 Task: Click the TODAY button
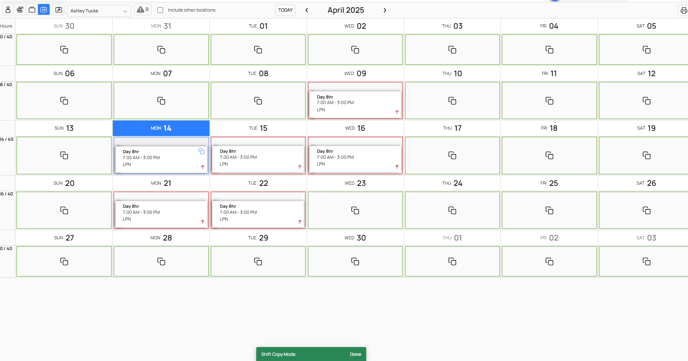[x=285, y=10]
